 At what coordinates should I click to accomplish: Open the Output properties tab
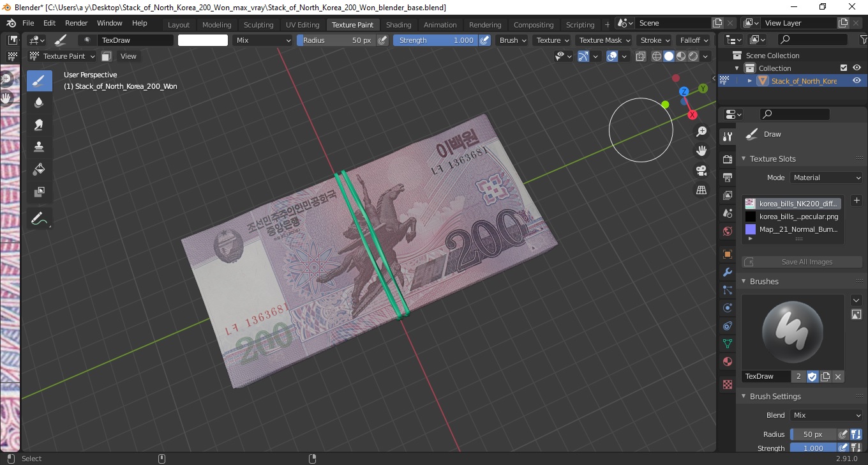coord(727,177)
